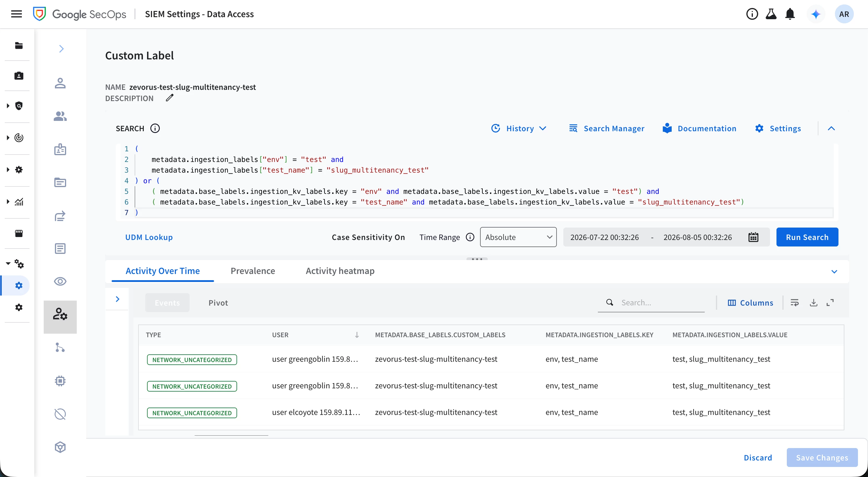Switch to Activity Over Time tab

163,271
